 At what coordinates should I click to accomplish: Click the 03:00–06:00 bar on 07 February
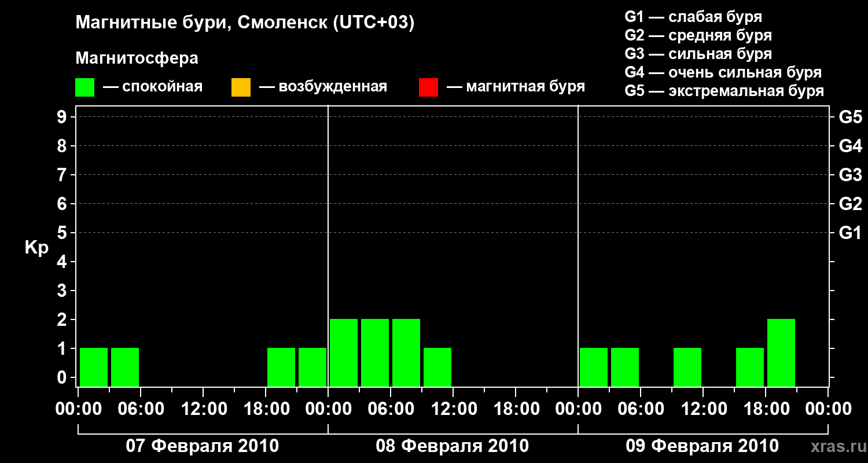(x=125, y=368)
